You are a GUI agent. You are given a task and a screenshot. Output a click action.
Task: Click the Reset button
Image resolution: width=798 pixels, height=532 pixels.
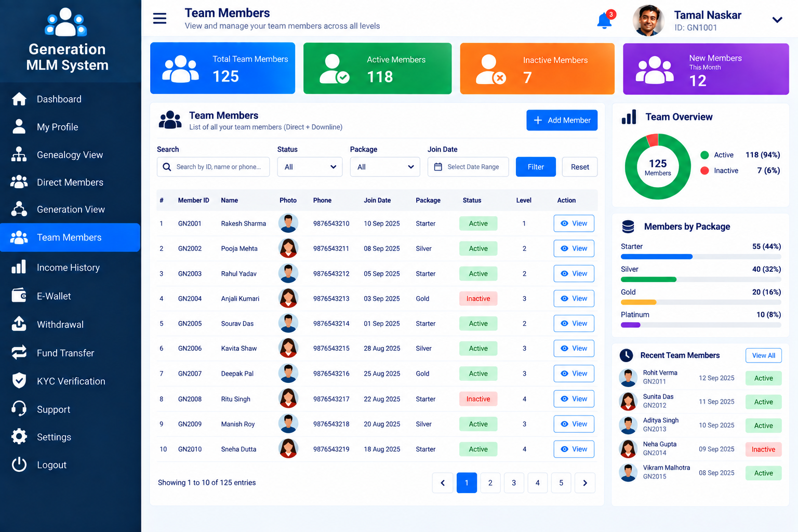click(580, 167)
